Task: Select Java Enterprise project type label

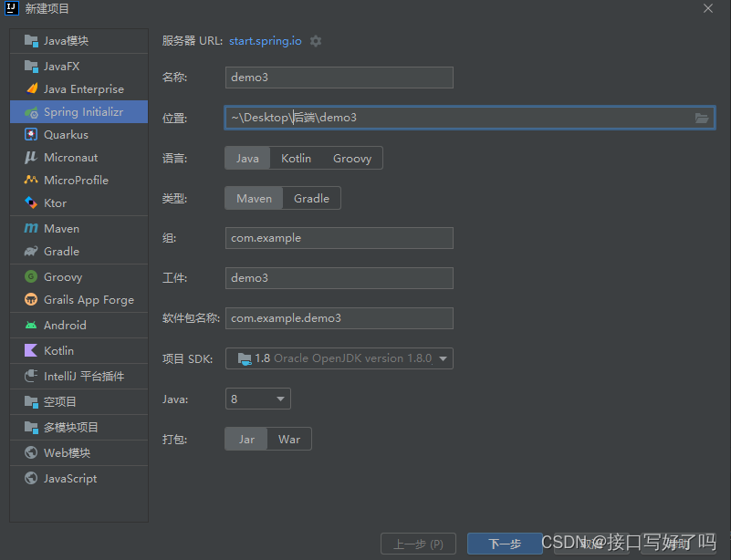Action: 84,88
